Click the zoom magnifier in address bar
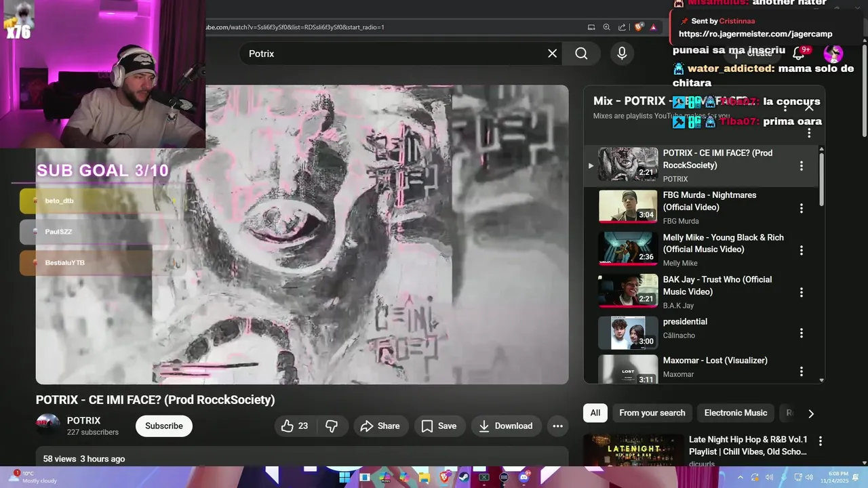 607,27
